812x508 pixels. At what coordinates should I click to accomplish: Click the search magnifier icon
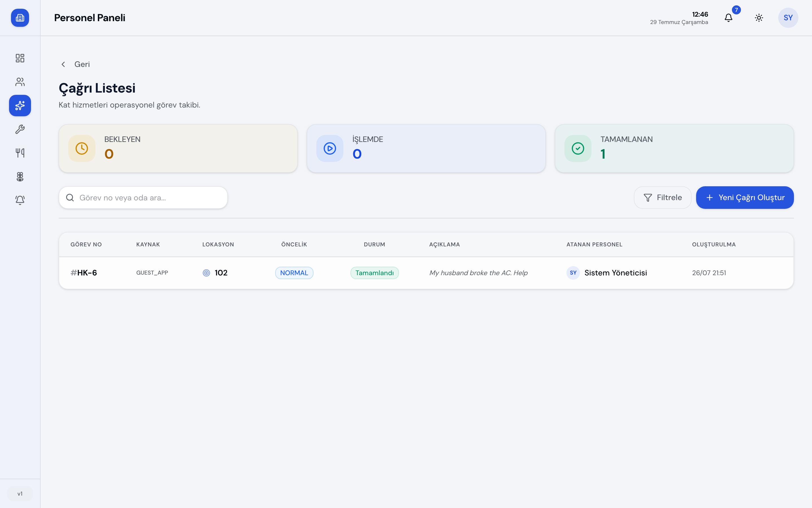70,198
